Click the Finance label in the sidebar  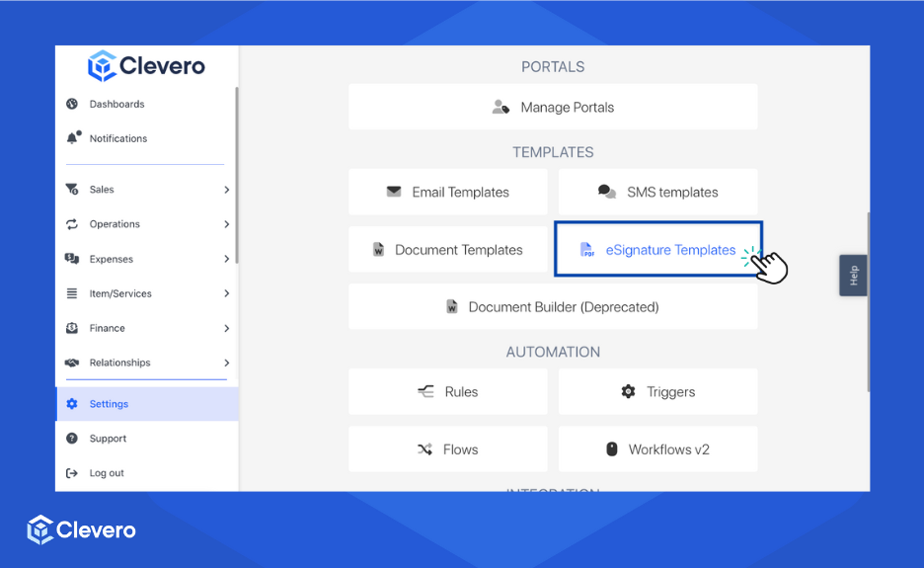[x=108, y=328]
